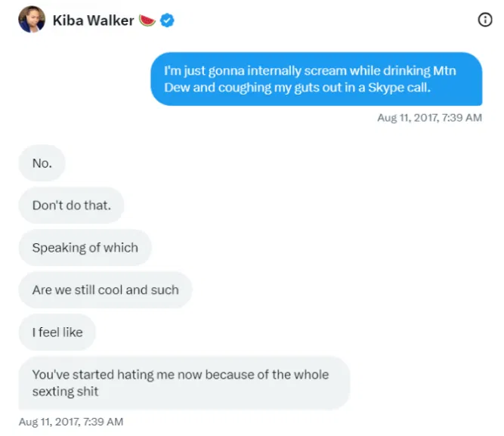This screenshot has height=436, width=504.
Task: Open the conversation info icon
Action: pos(485,20)
